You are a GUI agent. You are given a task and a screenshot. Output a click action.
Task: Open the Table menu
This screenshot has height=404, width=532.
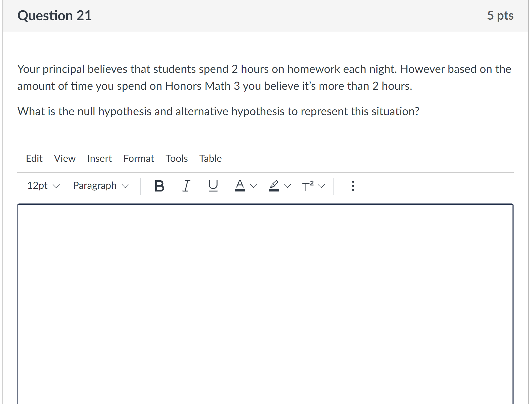tap(210, 158)
